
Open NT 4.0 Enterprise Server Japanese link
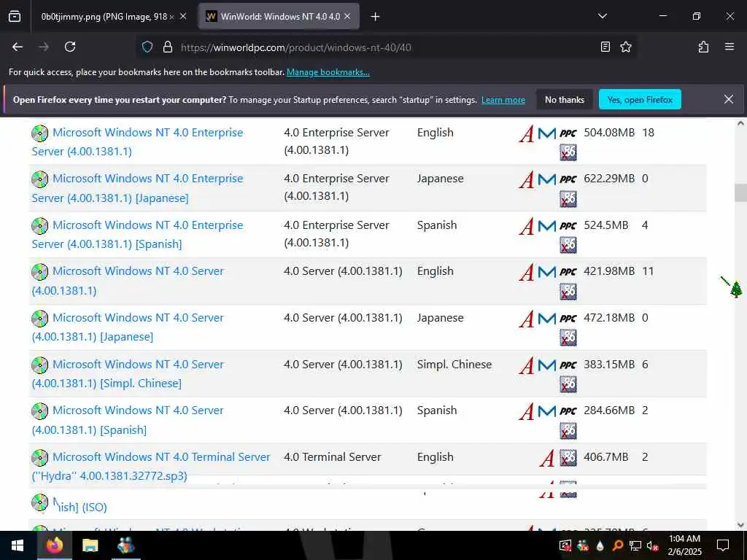click(x=137, y=188)
